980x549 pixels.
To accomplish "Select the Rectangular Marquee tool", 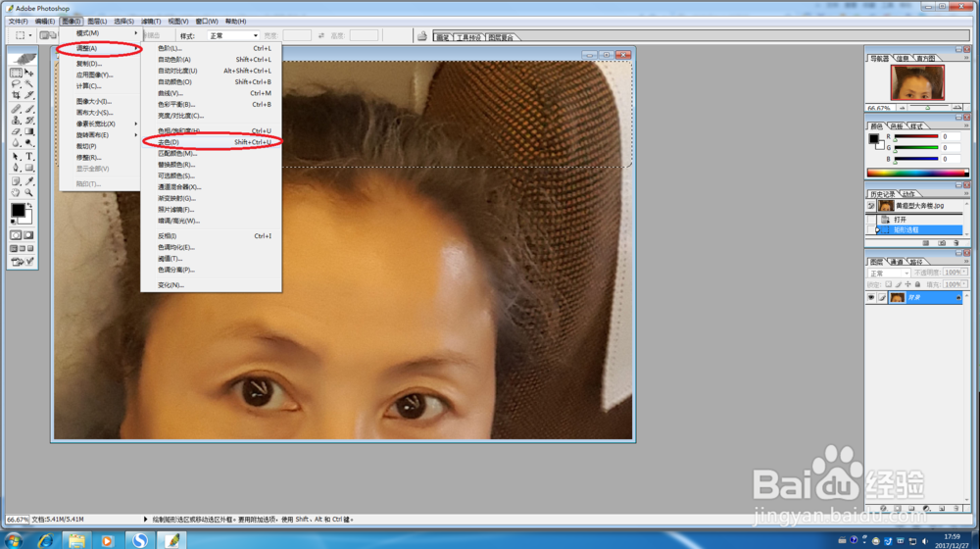I will pyautogui.click(x=16, y=74).
